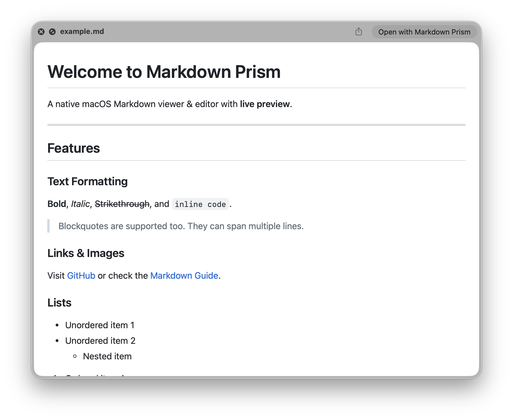513x420 pixels.
Task: Click the Links & Images heading
Action: point(86,253)
